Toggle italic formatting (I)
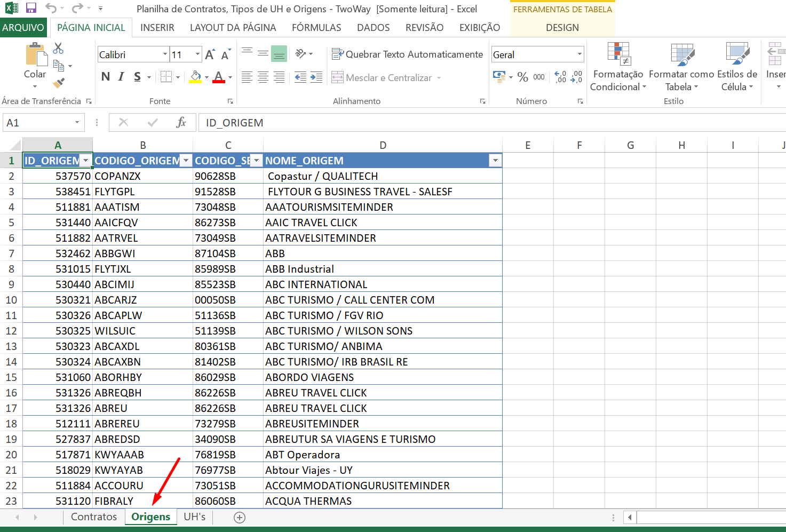The width and height of the screenshot is (786, 532). 121,77
